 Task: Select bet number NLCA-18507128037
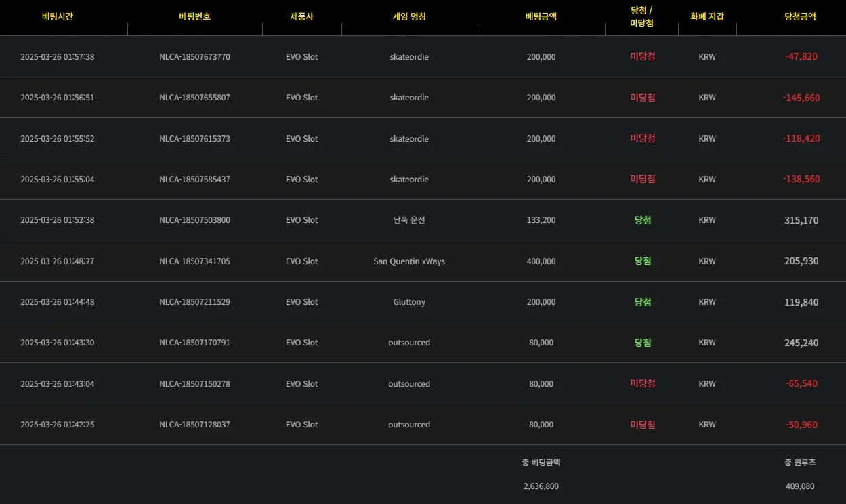coord(194,425)
